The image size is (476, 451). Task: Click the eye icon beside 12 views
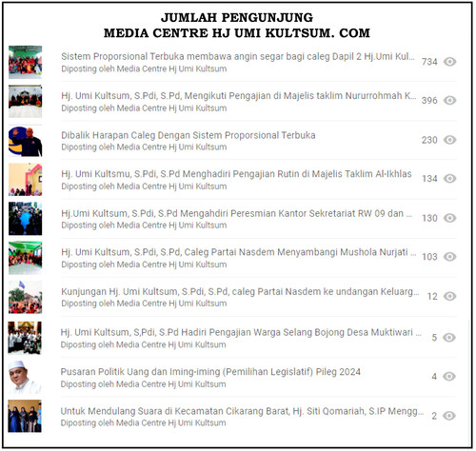(x=449, y=296)
